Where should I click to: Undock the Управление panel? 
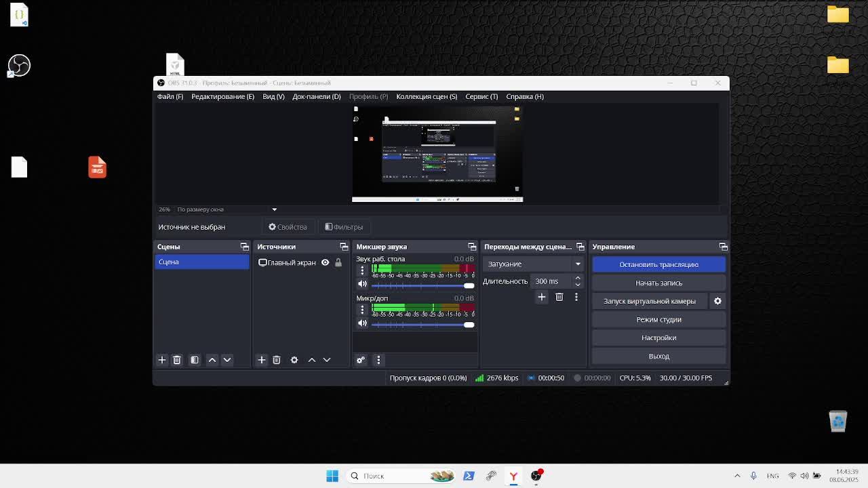(x=723, y=247)
